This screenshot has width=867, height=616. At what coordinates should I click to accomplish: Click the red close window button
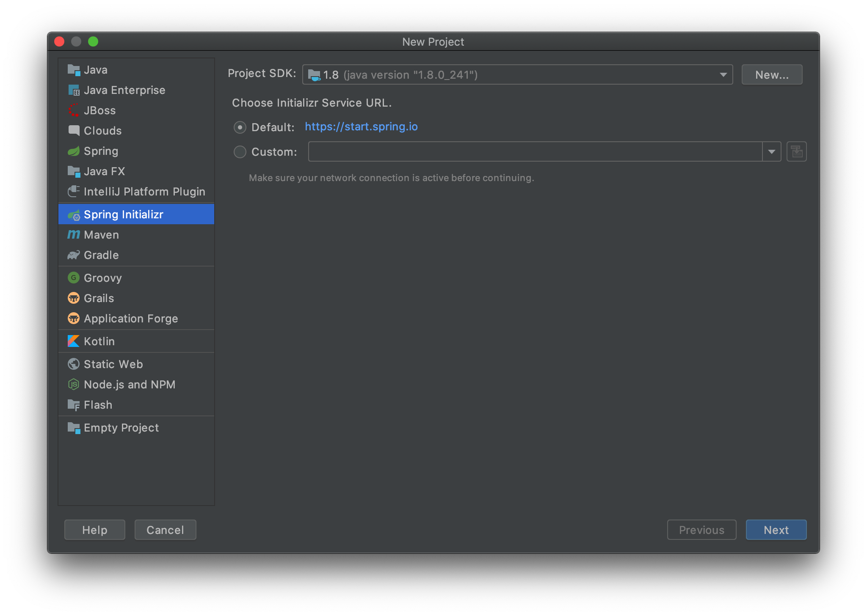59,41
